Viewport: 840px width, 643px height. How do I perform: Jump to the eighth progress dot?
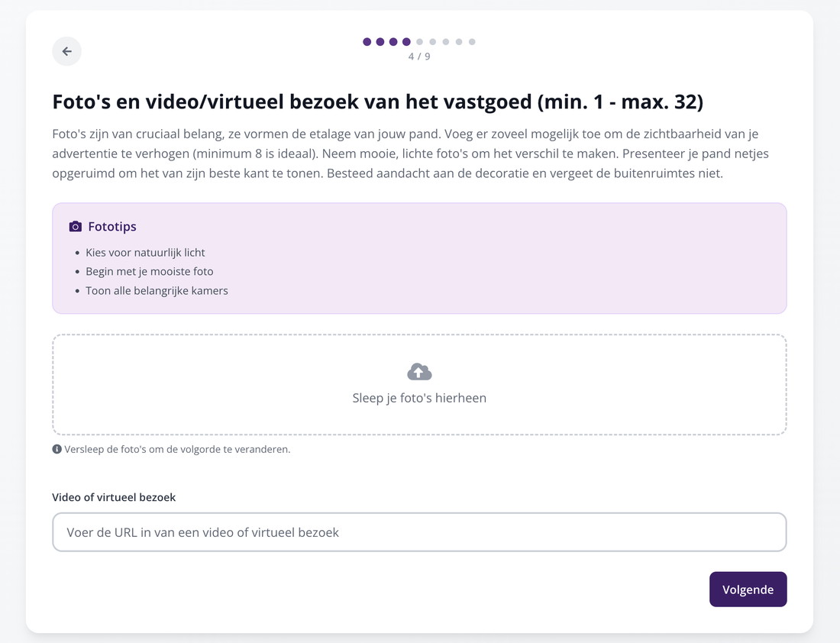459,42
